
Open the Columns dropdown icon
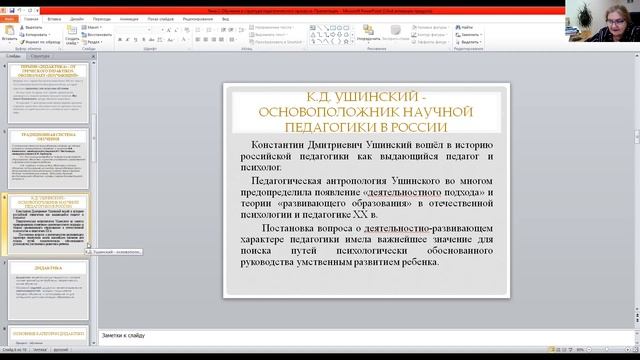click(232, 40)
